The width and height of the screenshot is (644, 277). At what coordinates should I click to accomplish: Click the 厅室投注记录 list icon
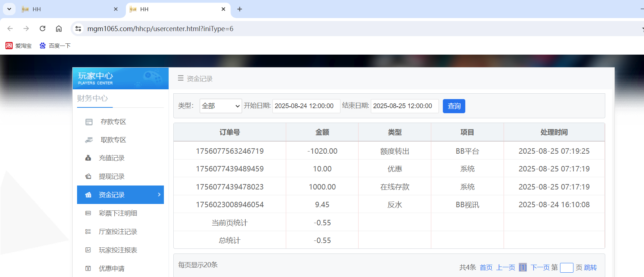(88, 232)
